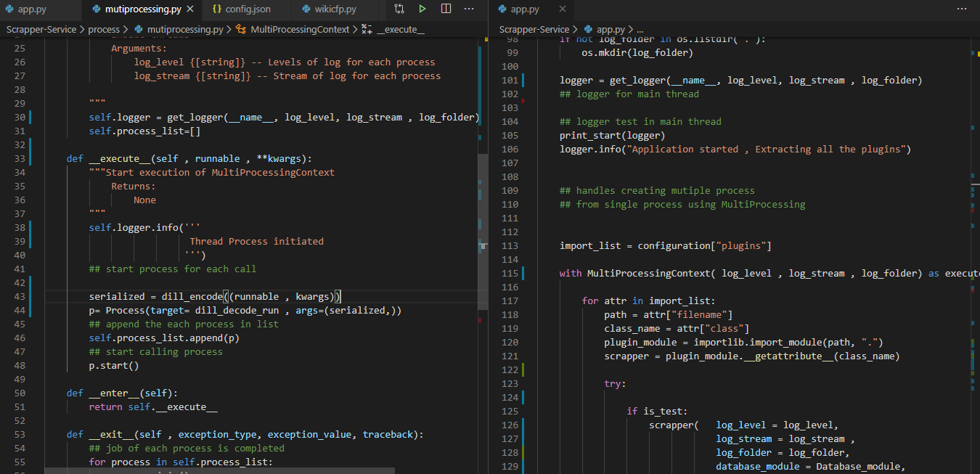Open the process folder breadcrumb dropdown
The width and height of the screenshot is (980, 474).
pyautogui.click(x=105, y=29)
